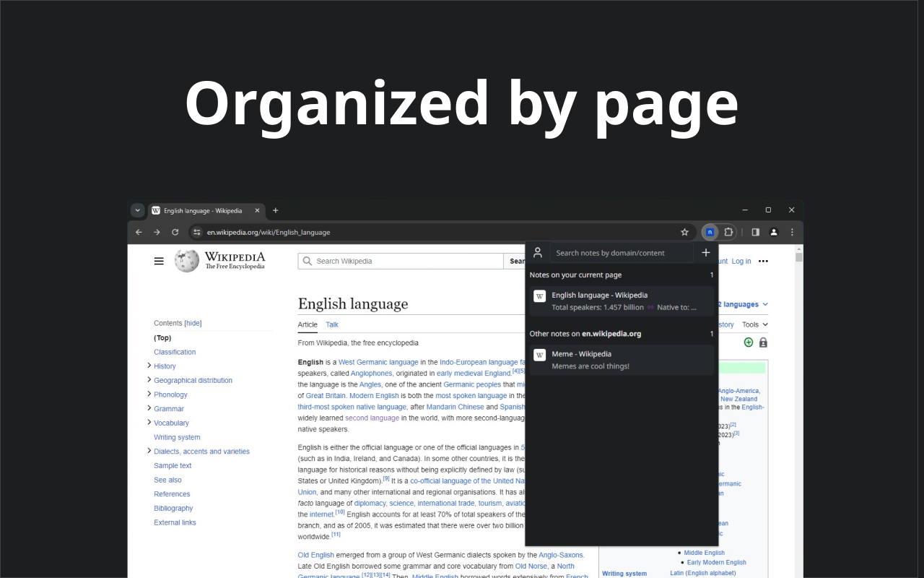Click the padlock protection icon
This screenshot has width=924, height=578.
(763, 342)
